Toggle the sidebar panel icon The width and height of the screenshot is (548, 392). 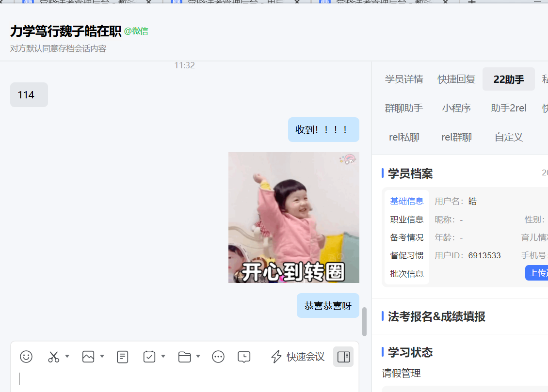343,357
